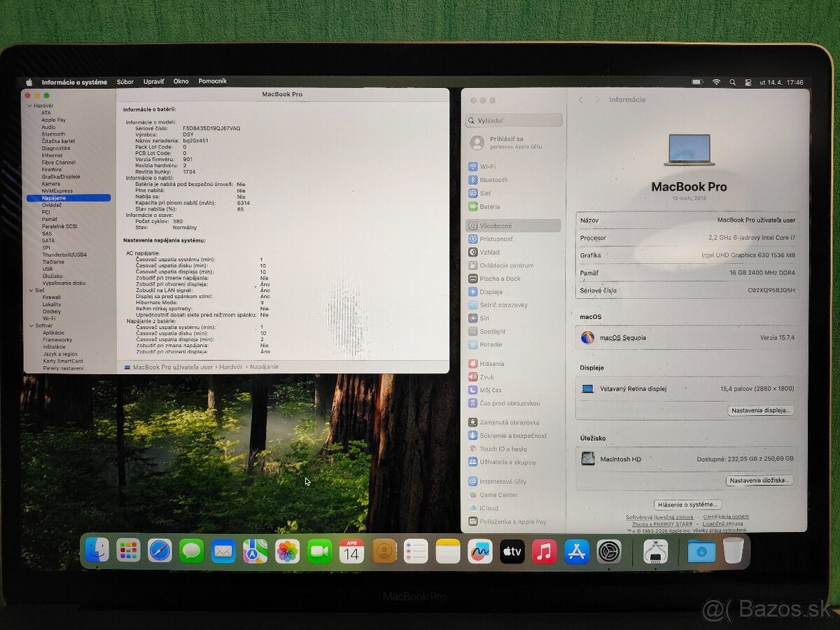Collapse the Sieť tree section
This screenshot has height=630, width=840.
point(30,290)
